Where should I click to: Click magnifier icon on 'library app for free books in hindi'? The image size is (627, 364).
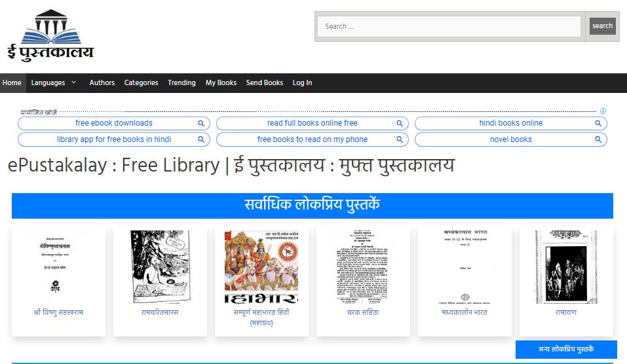click(201, 139)
